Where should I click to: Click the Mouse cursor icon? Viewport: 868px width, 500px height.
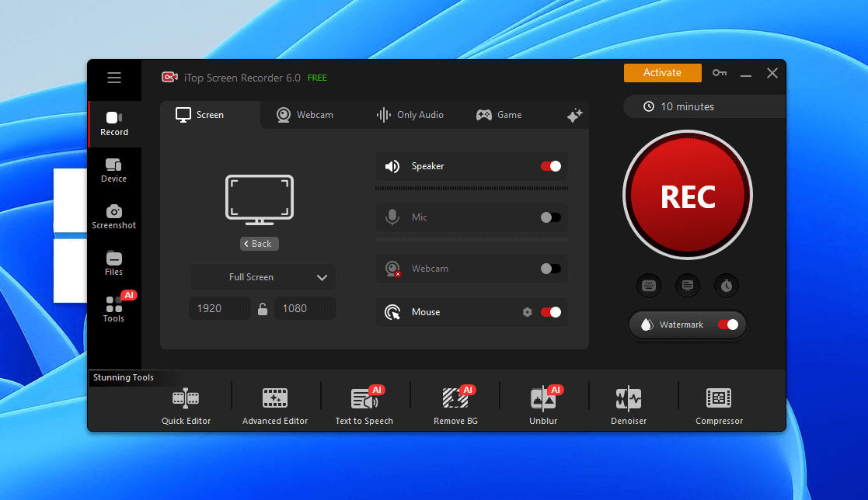[392, 312]
